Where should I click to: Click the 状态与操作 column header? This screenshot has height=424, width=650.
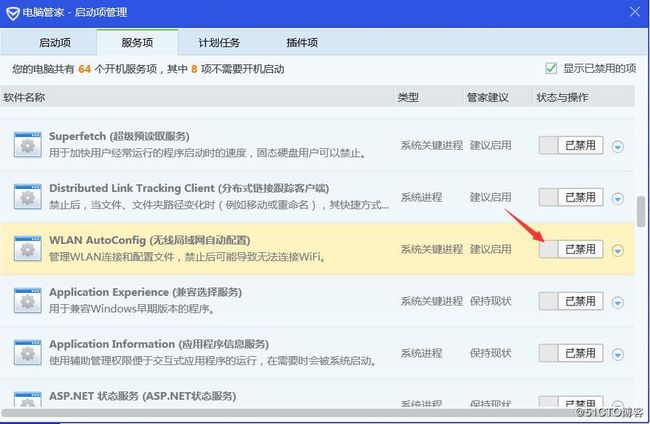point(562,97)
